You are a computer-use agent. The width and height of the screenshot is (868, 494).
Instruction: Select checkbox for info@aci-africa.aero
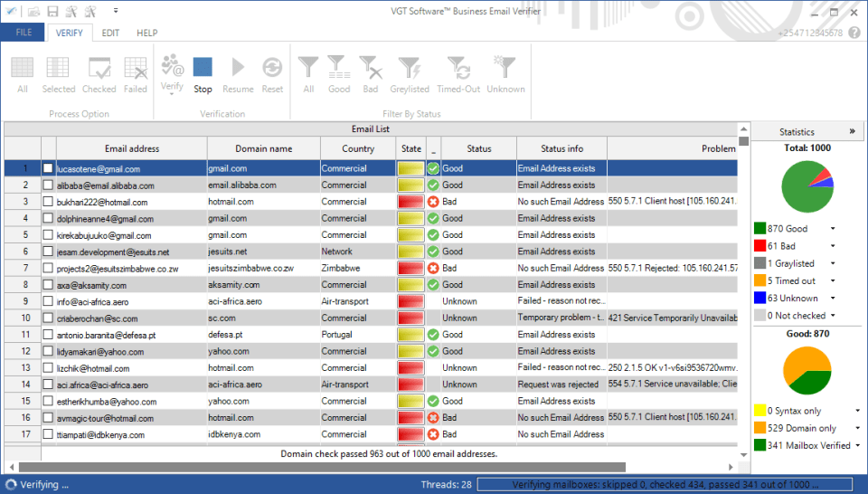click(x=48, y=301)
